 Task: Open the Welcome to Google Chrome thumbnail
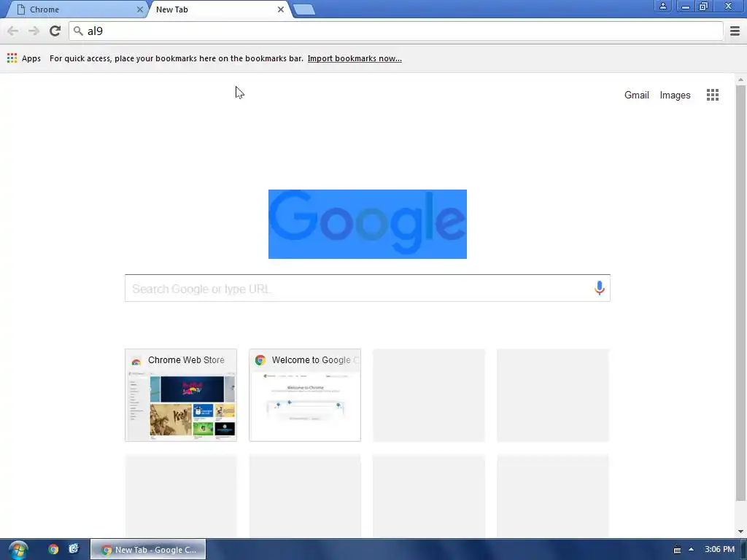tap(304, 394)
